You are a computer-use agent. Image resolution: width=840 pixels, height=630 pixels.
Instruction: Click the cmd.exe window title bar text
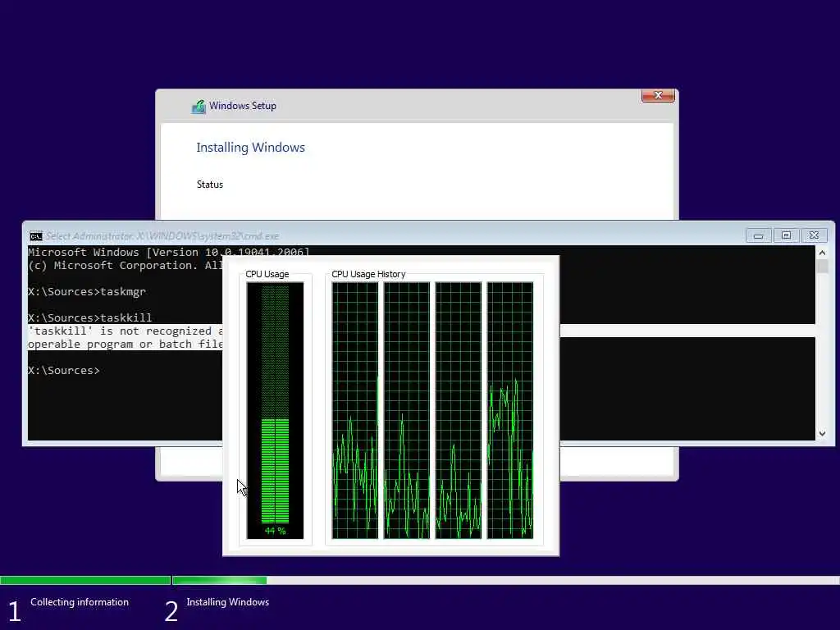click(x=162, y=236)
